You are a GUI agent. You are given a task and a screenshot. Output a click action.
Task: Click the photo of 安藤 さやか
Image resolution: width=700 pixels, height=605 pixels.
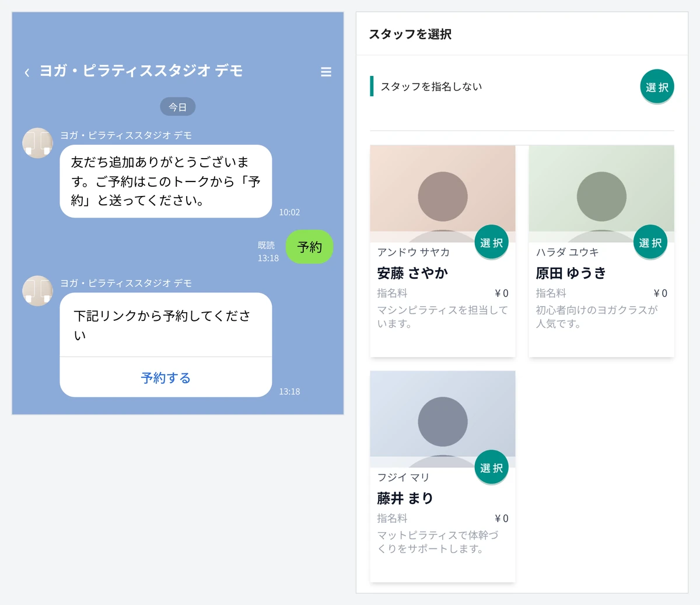click(x=443, y=194)
